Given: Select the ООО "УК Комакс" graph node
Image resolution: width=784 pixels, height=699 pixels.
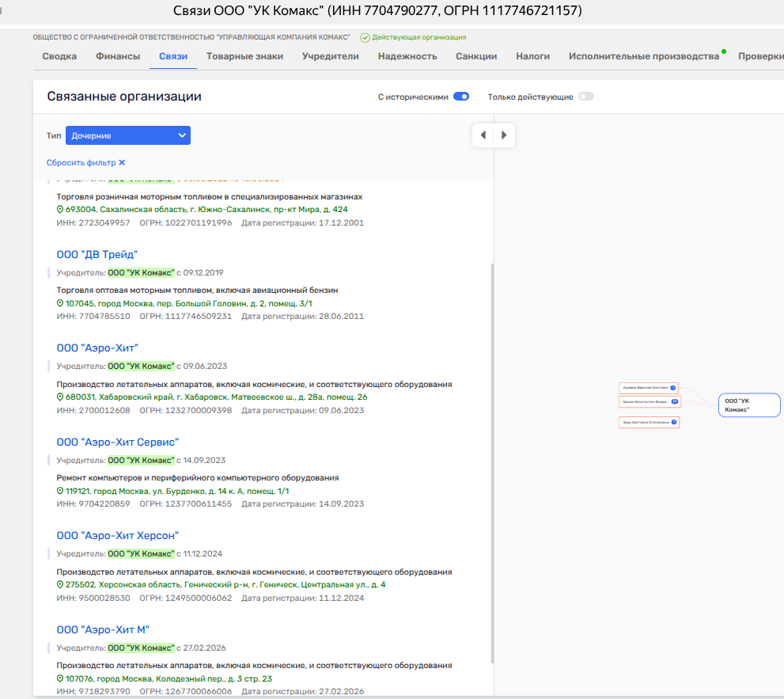Looking at the screenshot, I should (x=749, y=405).
